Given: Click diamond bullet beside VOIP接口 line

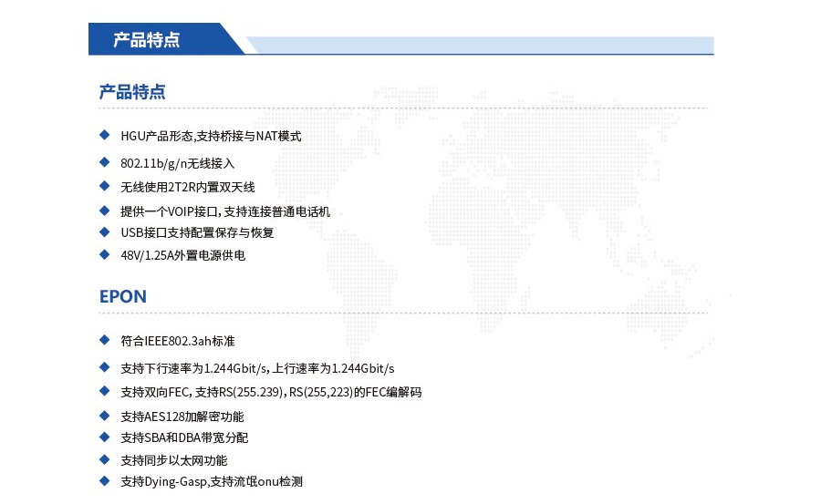Looking at the screenshot, I should [x=104, y=211].
